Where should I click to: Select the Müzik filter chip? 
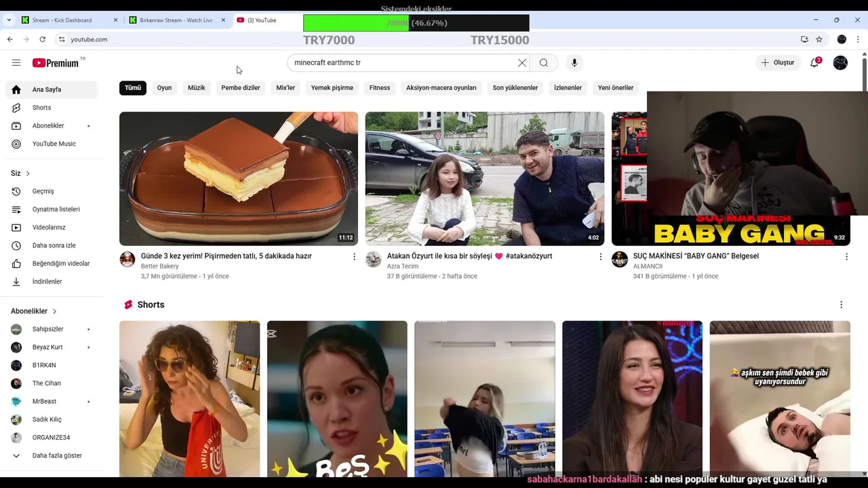[x=197, y=88]
